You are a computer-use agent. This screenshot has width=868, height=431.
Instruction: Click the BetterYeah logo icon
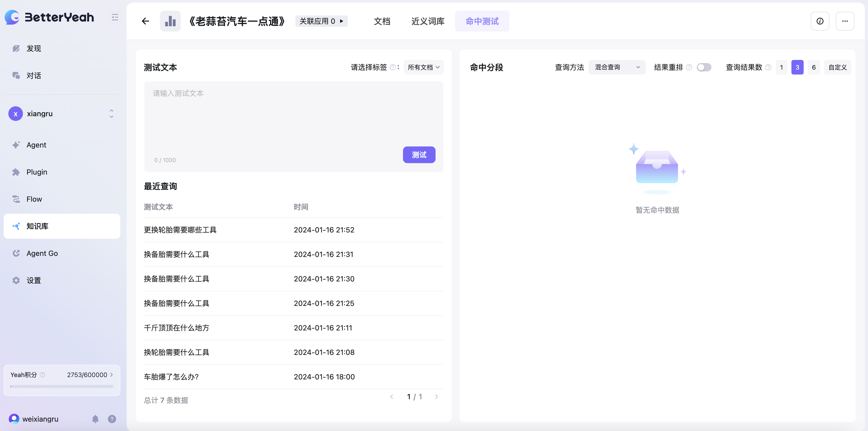(12, 17)
